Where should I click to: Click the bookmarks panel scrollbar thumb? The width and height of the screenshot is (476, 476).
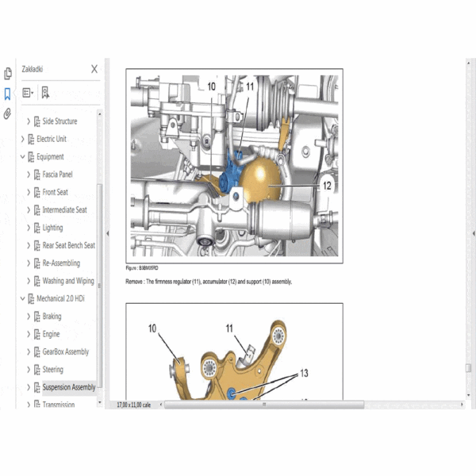tap(99, 286)
